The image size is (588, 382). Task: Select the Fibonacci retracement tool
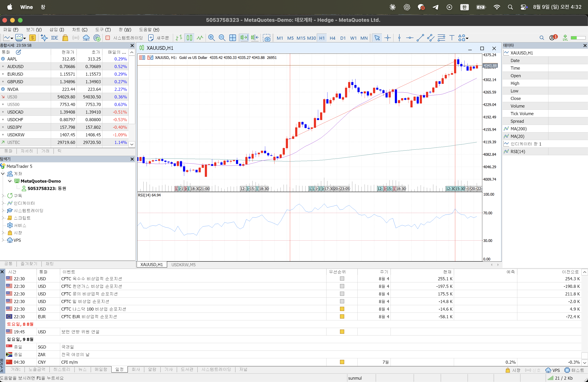pos(441,38)
